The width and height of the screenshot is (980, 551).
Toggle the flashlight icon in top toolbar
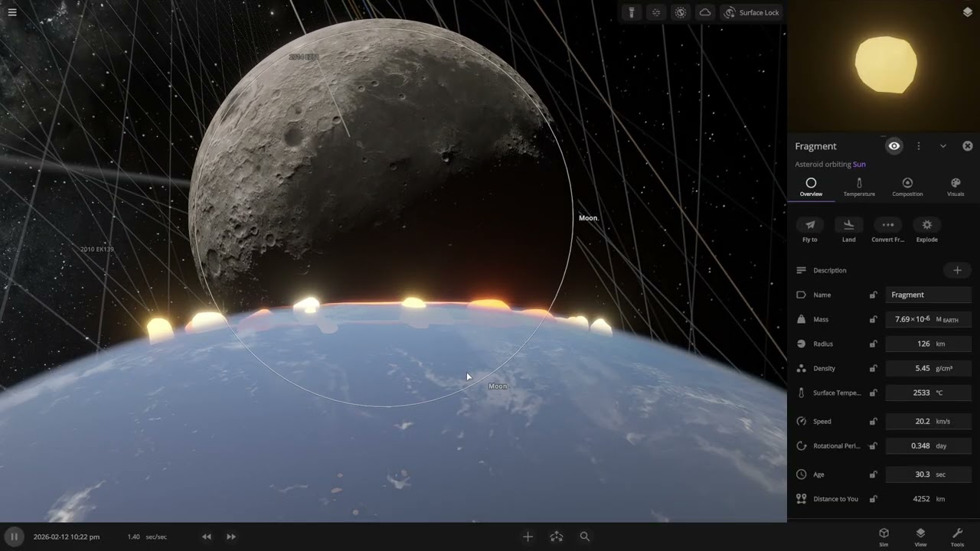[632, 12]
